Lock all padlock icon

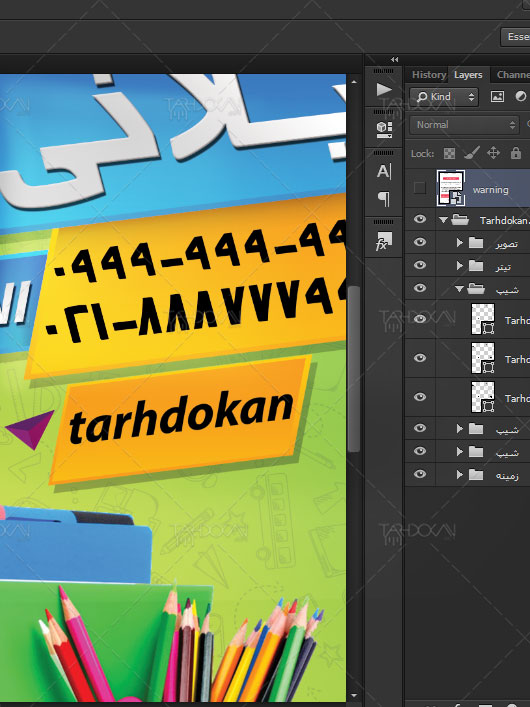[516, 153]
